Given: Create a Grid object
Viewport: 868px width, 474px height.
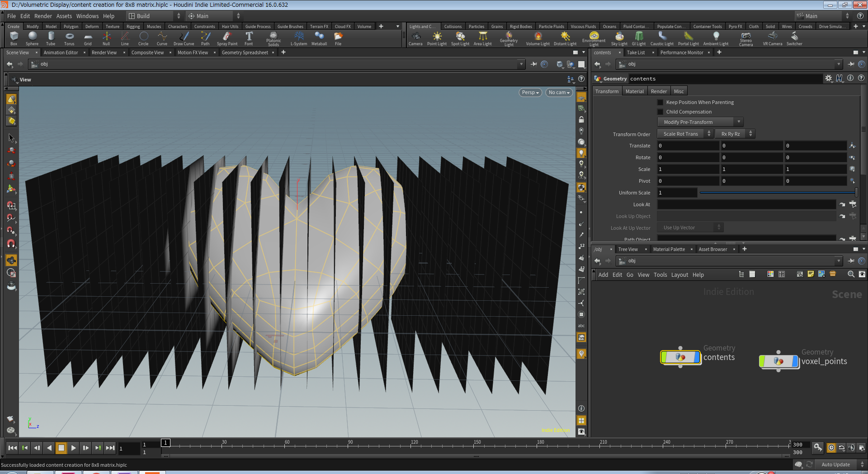Looking at the screenshot, I should coord(88,38).
